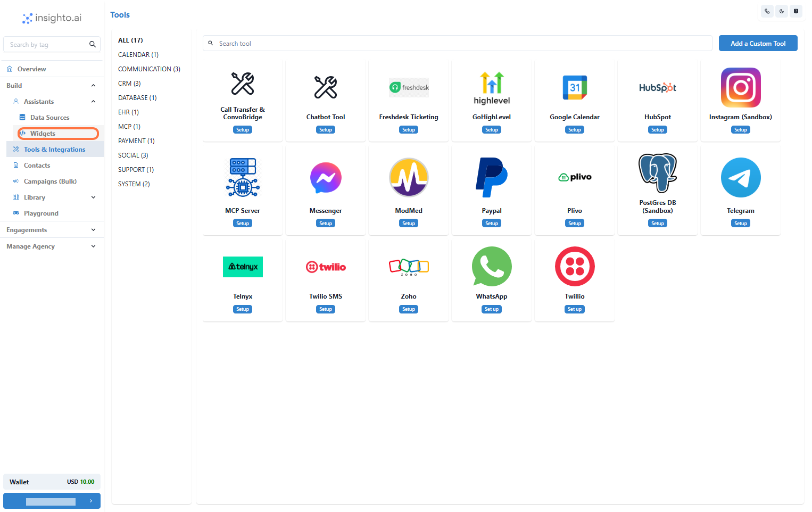Image resolution: width=812 pixels, height=512 pixels.
Task: Expand the Engagements section chevron
Action: tap(94, 230)
